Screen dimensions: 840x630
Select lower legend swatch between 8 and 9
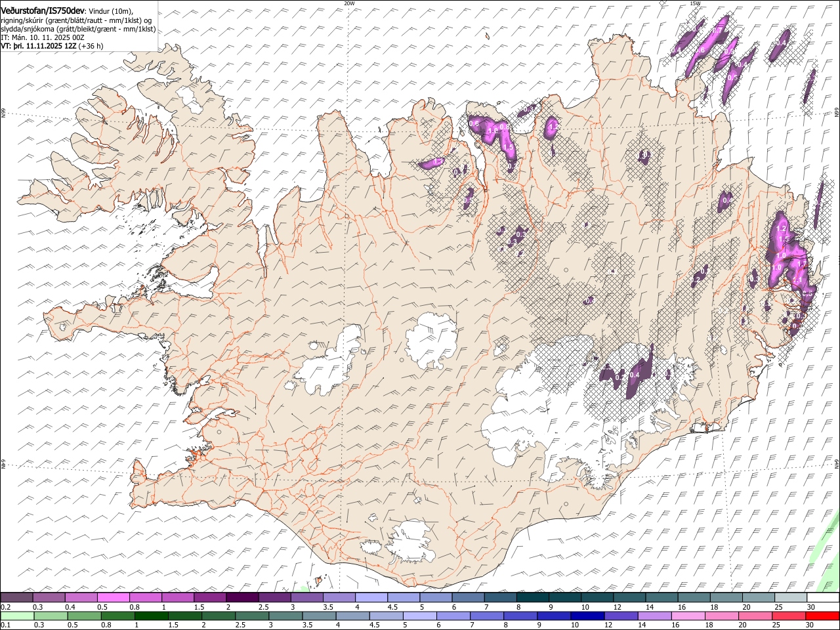pyautogui.click(x=520, y=616)
